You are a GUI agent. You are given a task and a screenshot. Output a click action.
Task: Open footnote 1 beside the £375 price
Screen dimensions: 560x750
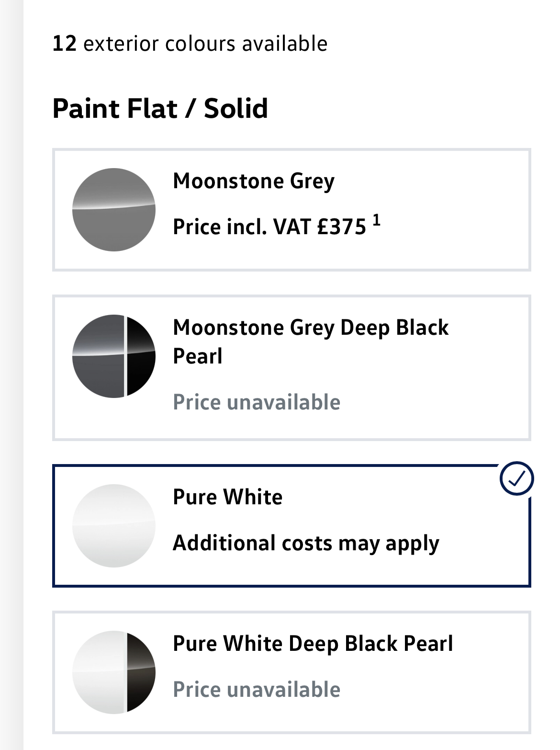pos(377,220)
